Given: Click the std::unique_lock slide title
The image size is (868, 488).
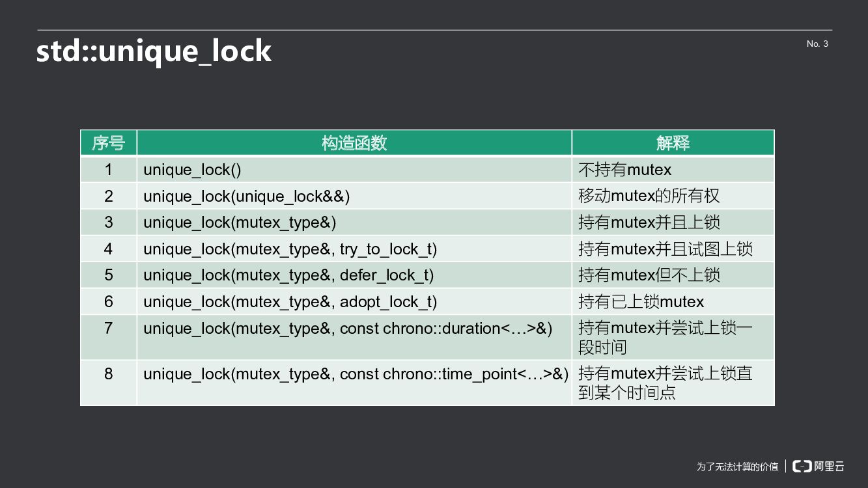Looking at the screenshot, I should click(x=154, y=51).
